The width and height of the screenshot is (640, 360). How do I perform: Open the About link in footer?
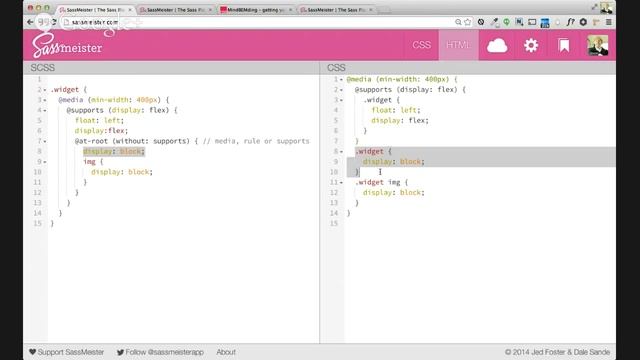(x=226, y=352)
